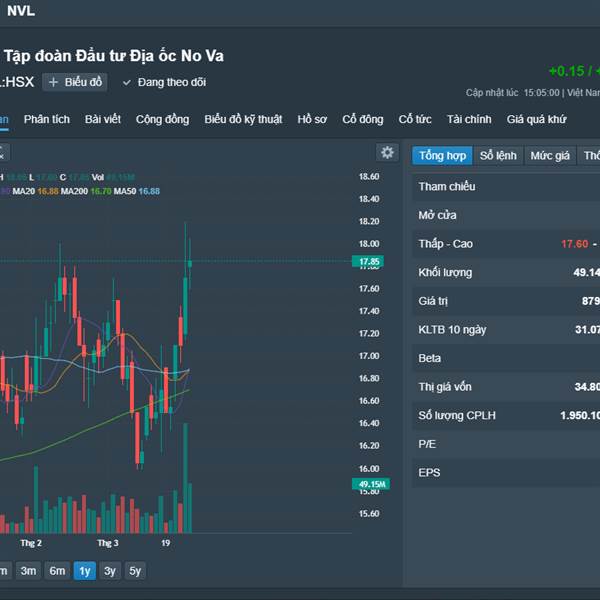Click the Beta row
This screenshot has width=600, height=600.
[506, 358]
